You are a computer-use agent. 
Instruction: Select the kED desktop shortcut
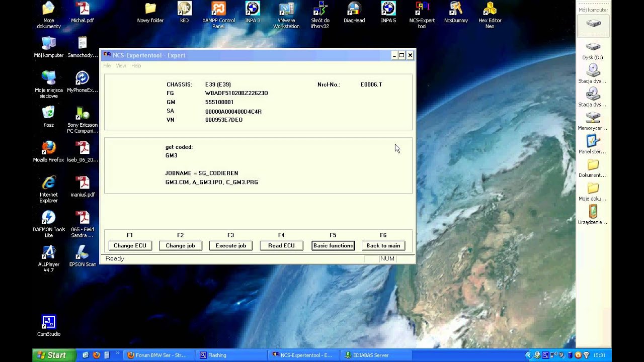pyautogui.click(x=184, y=13)
